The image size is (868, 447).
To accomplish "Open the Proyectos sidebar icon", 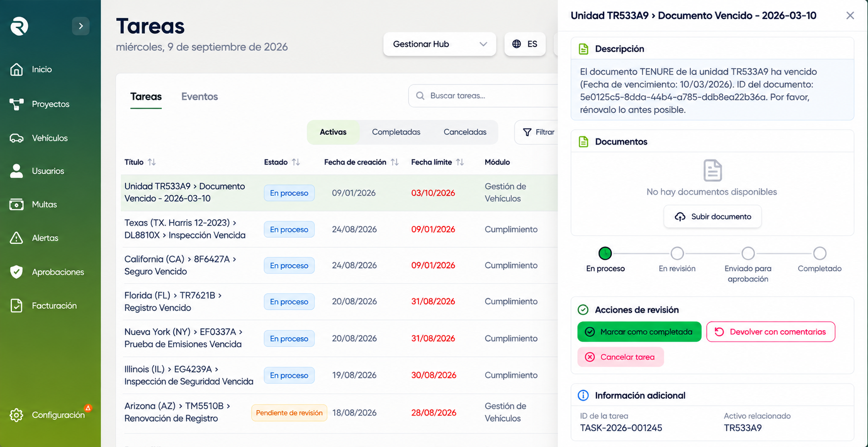I will (x=16, y=104).
